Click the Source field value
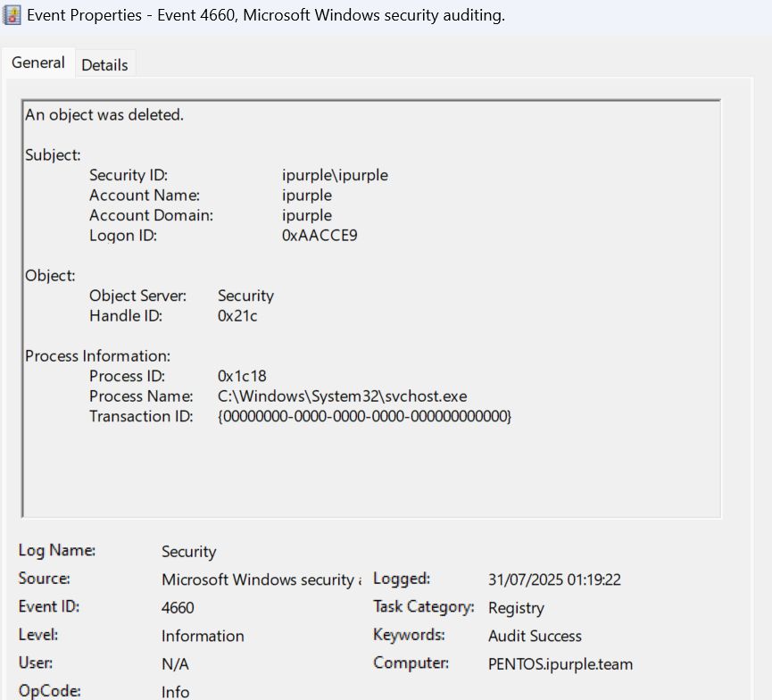This screenshot has height=700, width=772. coord(257,580)
